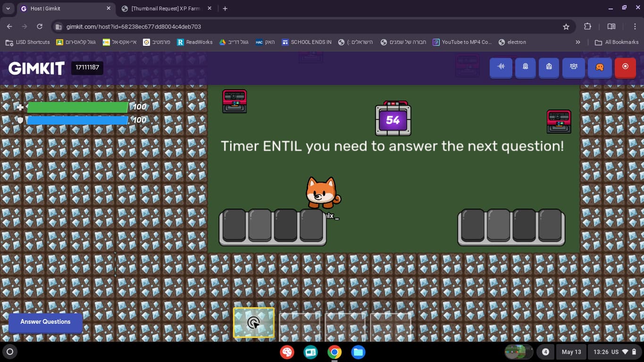Expand the overflow bookmarks chevron
The height and width of the screenshot is (362, 644).
point(578,42)
